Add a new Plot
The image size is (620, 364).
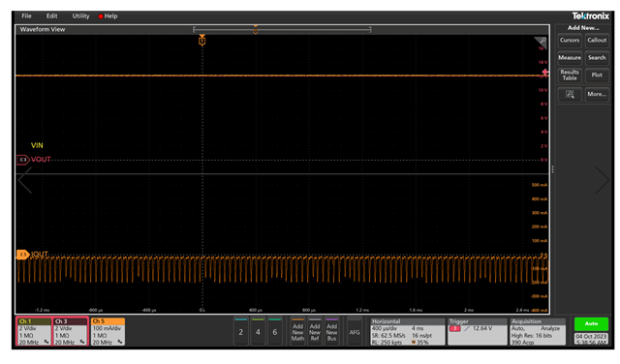[597, 76]
